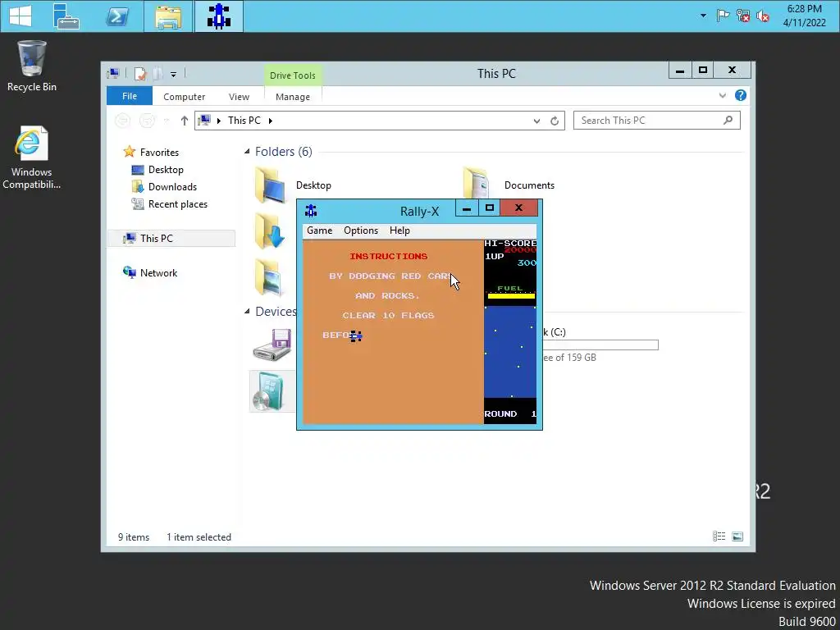
Task: Launch PowerShell from the taskbar
Action: coord(118,16)
